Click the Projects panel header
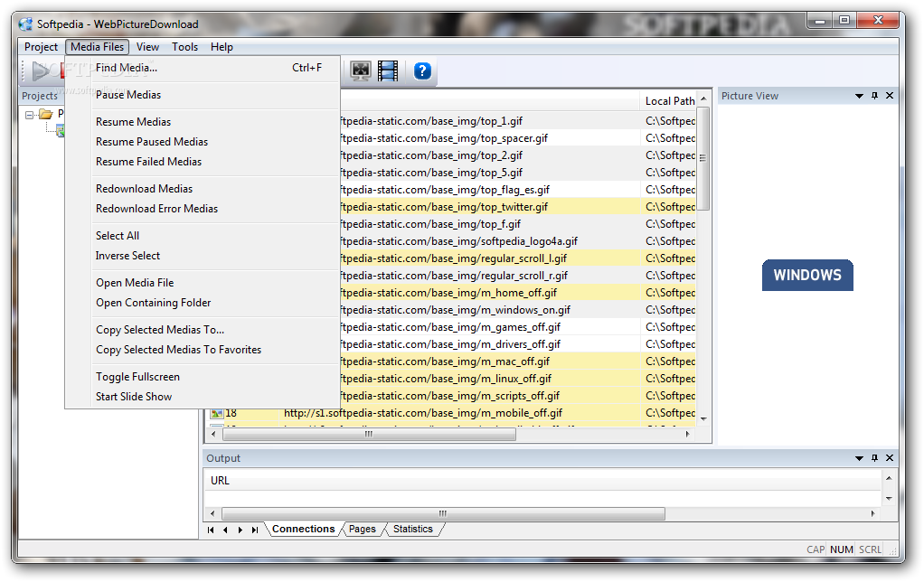Viewport: 924px width, 582px height. 42,96
